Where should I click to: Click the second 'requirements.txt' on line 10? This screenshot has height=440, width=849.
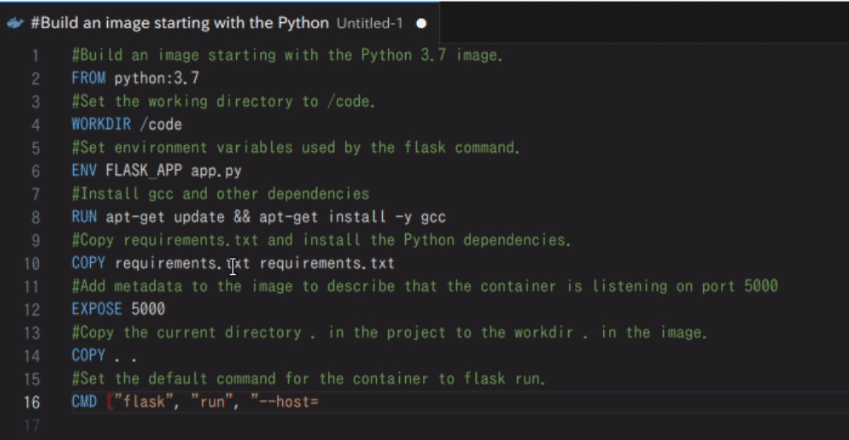point(327,263)
